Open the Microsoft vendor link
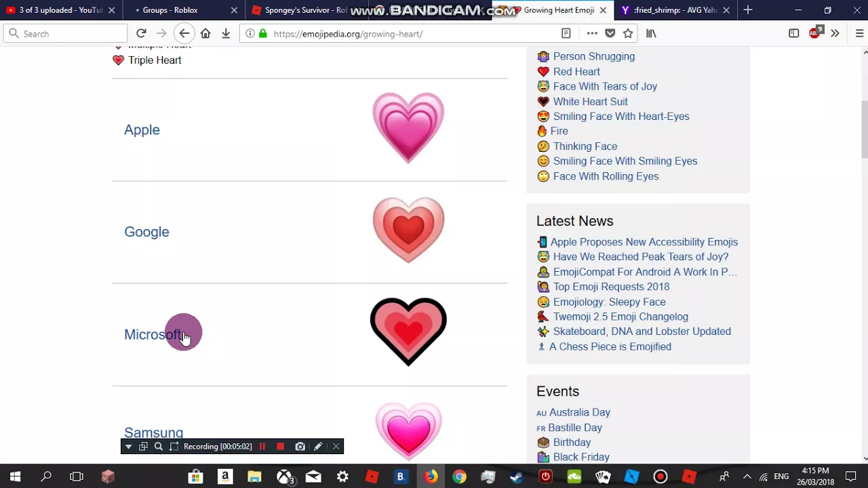The image size is (868, 488). (153, 334)
